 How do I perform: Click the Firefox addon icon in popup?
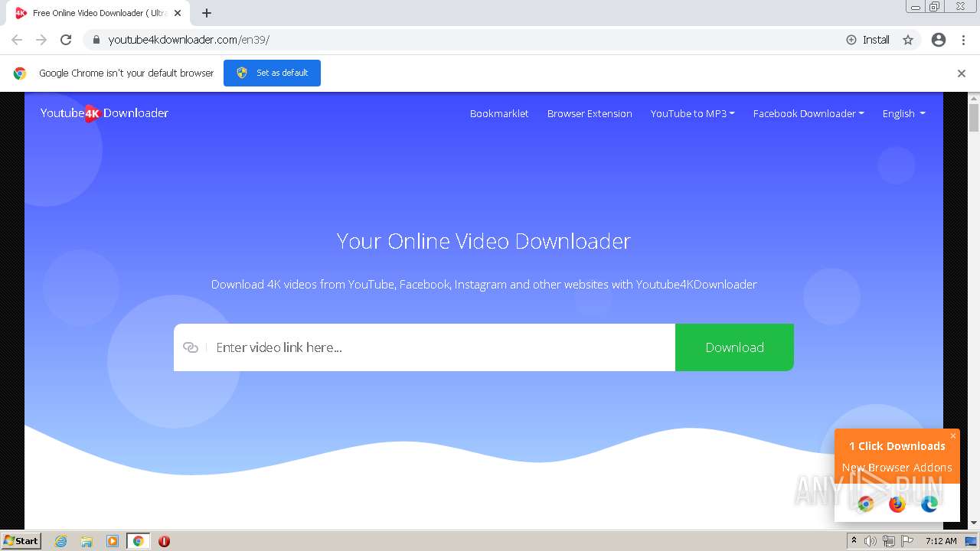click(x=897, y=504)
